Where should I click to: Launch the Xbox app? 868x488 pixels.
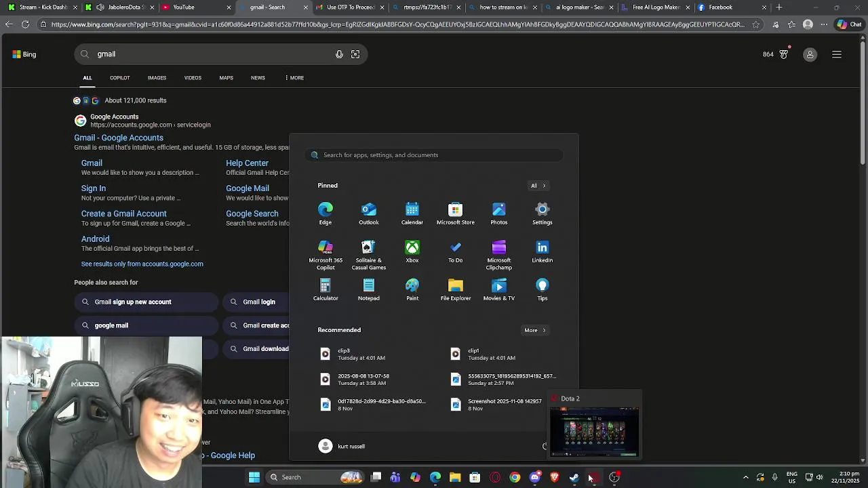pos(412,251)
